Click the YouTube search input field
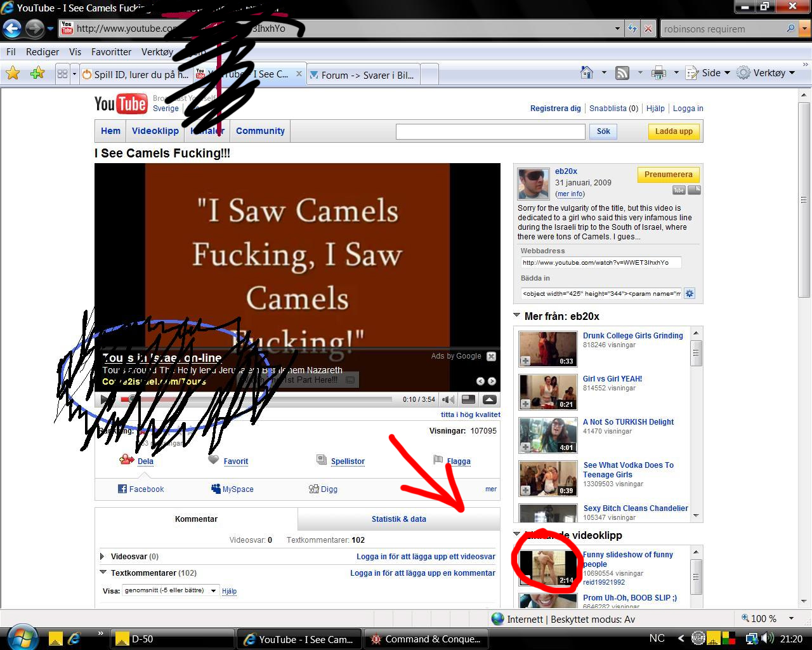Screen dimensions: 812x650 click(x=490, y=131)
